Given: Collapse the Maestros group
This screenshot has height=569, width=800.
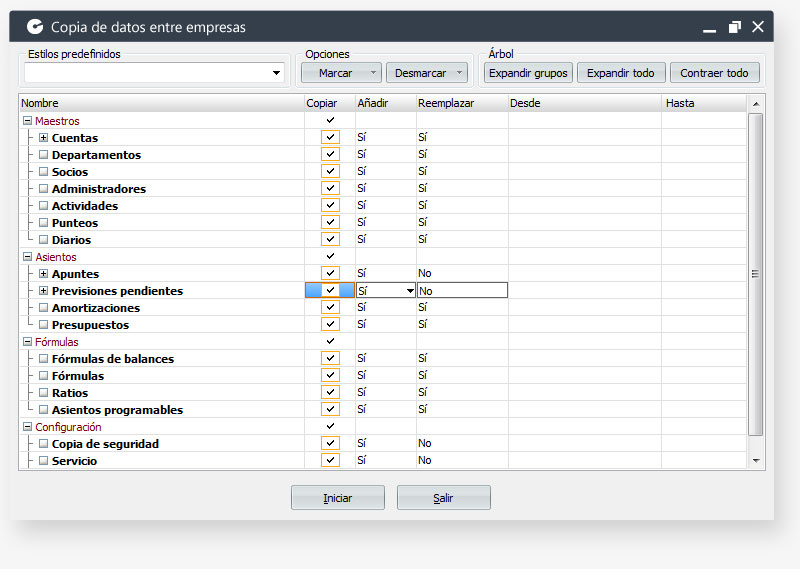Looking at the screenshot, I should 27,121.
